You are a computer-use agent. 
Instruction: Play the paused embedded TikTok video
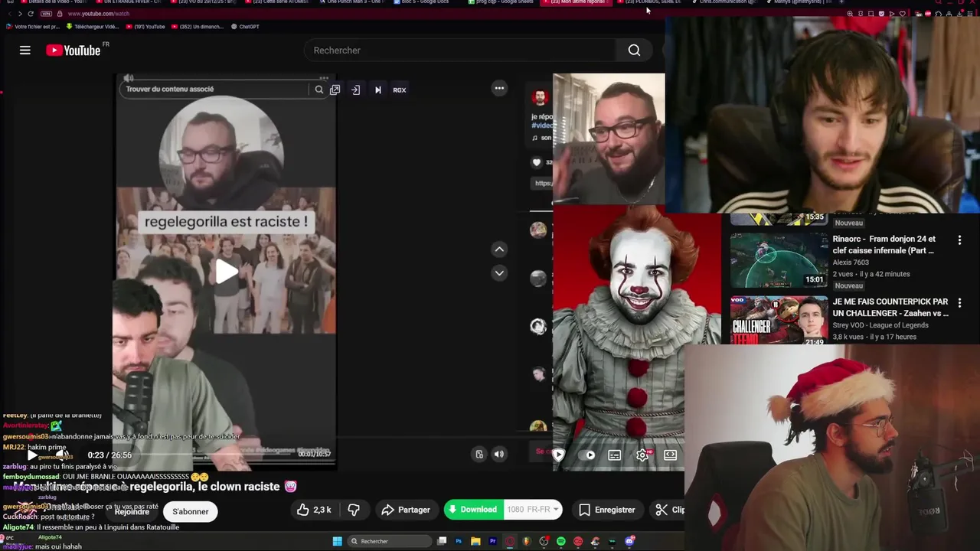tap(226, 271)
